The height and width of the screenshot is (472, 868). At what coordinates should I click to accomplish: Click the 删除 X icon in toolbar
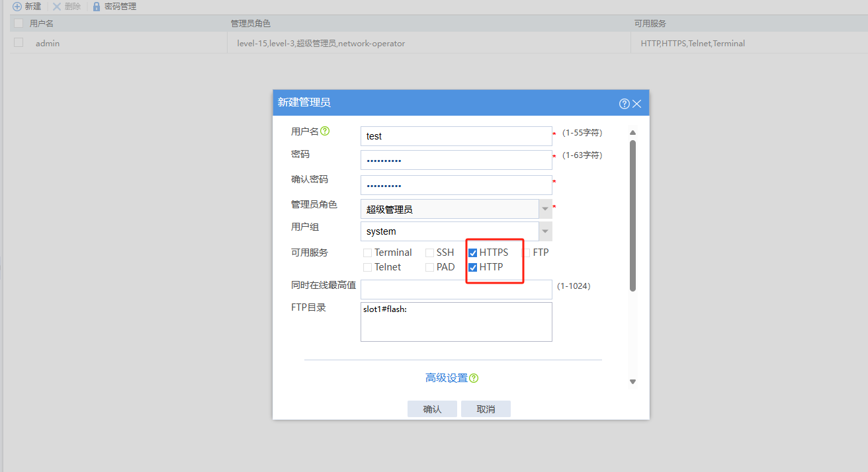click(x=57, y=7)
